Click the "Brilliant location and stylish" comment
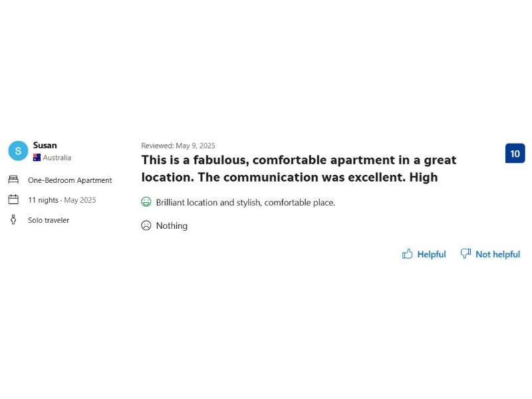 tap(245, 202)
